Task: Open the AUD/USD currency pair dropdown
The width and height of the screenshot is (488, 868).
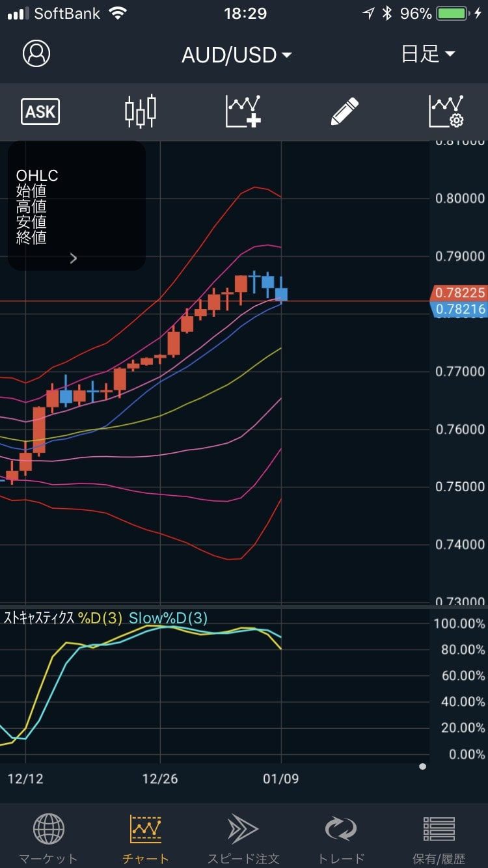Action: (x=237, y=55)
